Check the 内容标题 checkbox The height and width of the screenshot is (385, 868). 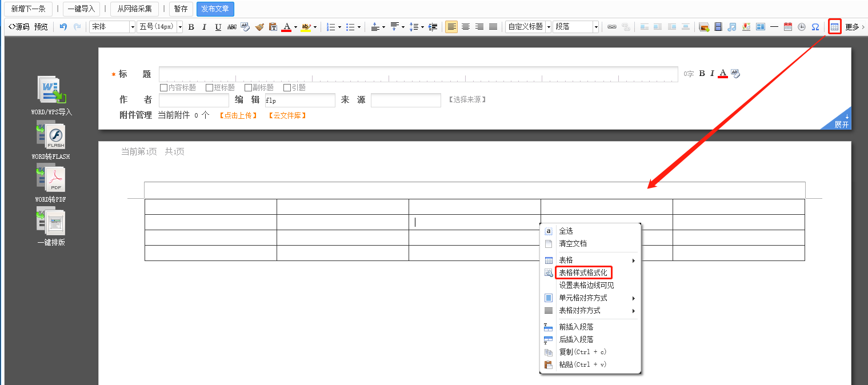[164, 88]
